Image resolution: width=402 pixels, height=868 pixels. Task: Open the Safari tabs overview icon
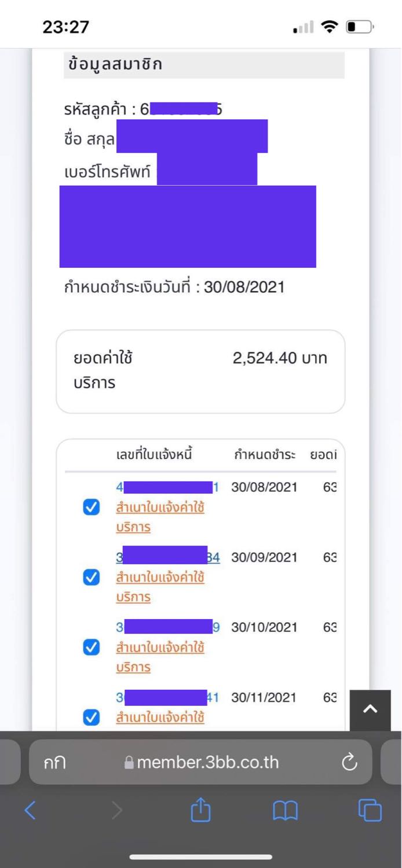370,810
